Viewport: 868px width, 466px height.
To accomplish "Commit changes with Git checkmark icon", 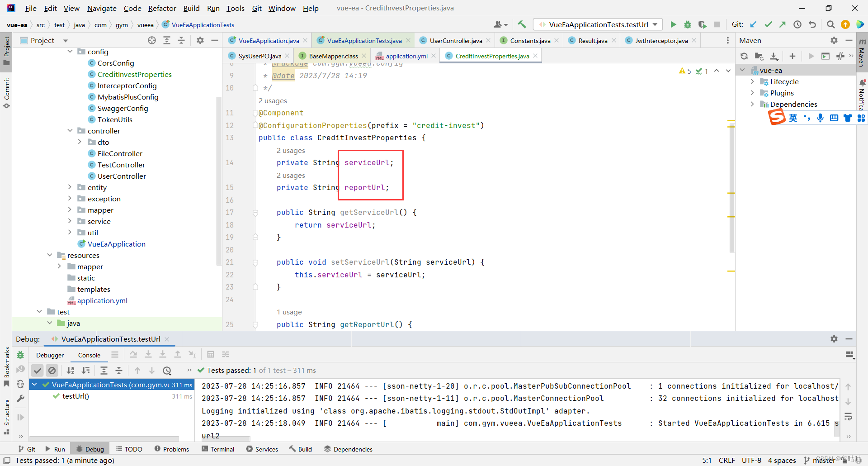I will point(768,24).
